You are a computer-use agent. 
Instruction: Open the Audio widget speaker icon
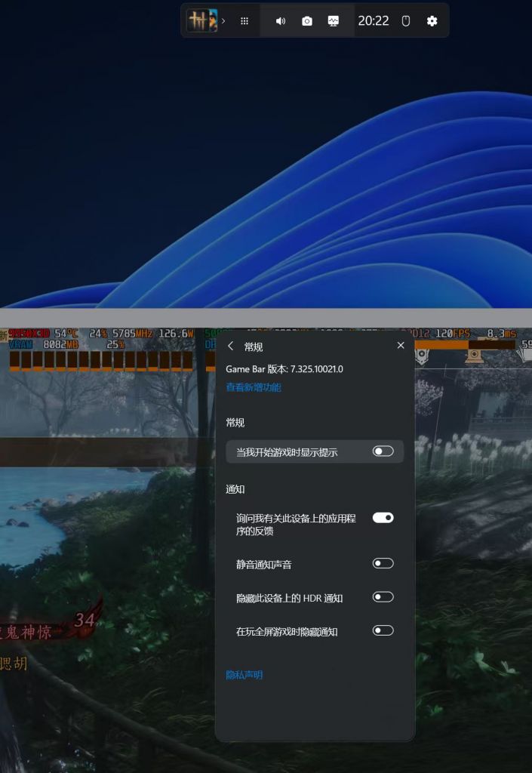pos(281,21)
